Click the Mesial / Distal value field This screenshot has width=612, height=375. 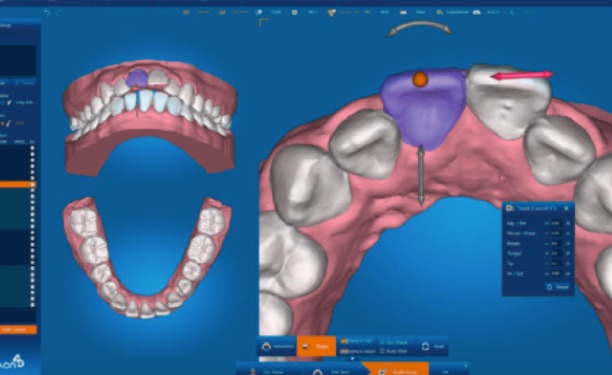click(556, 233)
